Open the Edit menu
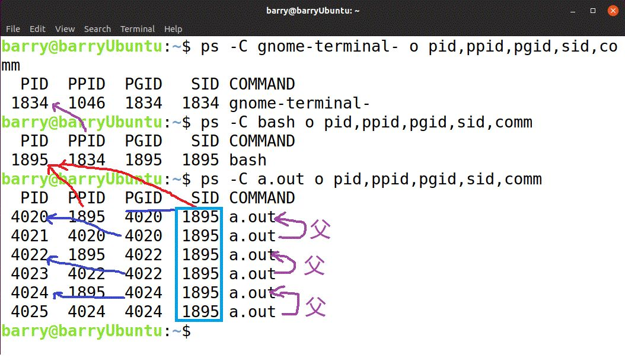This screenshot has height=364, width=625. click(x=37, y=29)
